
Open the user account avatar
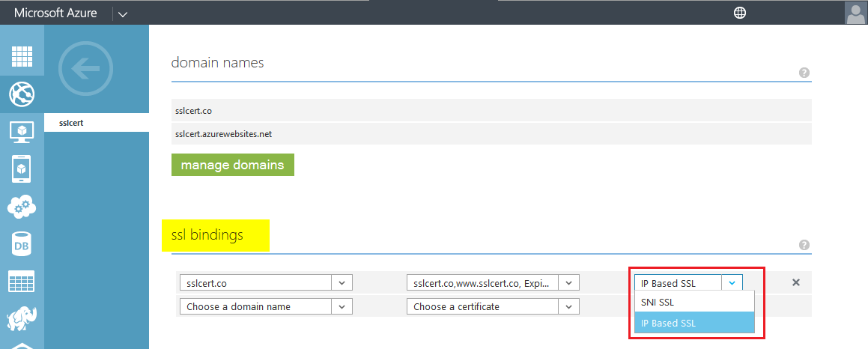pyautogui.click(x=855, y=13)
